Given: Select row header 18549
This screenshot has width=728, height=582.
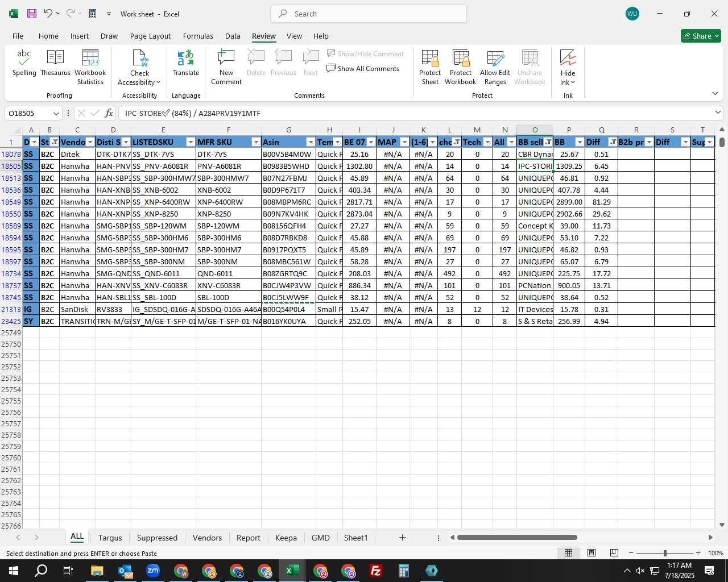Looking at the screenshot, I should pyautogui.click(x=11, y=202).
